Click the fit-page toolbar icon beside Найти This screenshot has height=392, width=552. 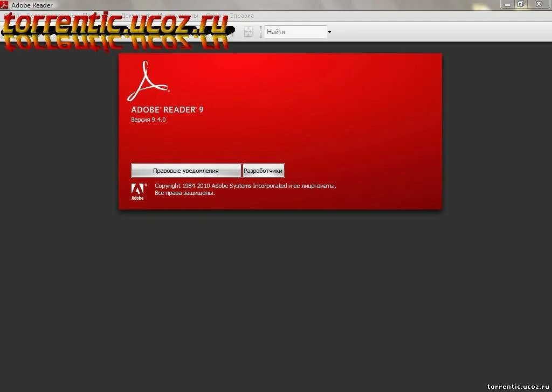coord(248,32)
